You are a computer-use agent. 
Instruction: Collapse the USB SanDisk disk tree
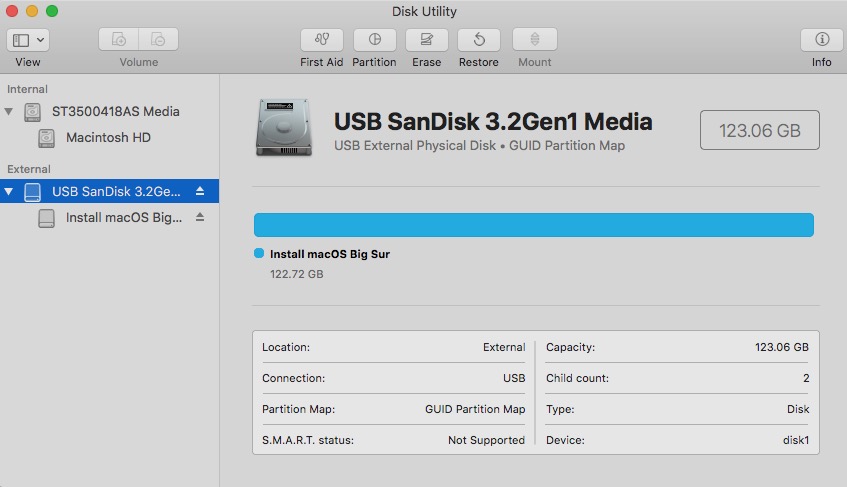(x=11, y=191)
